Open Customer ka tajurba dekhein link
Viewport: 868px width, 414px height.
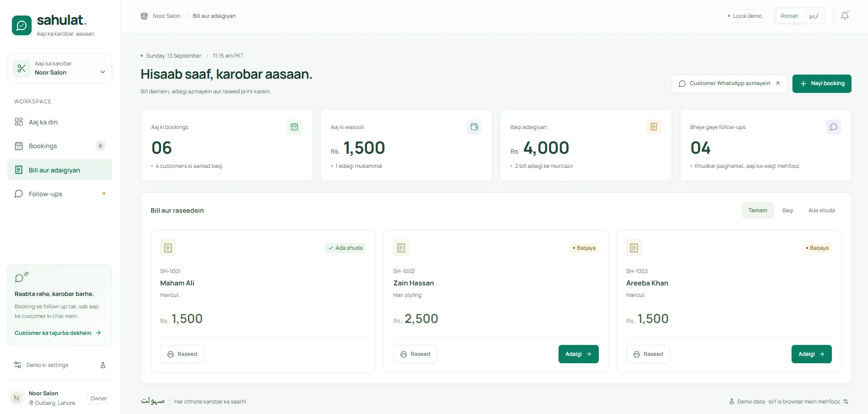click(x=58, y=333)
